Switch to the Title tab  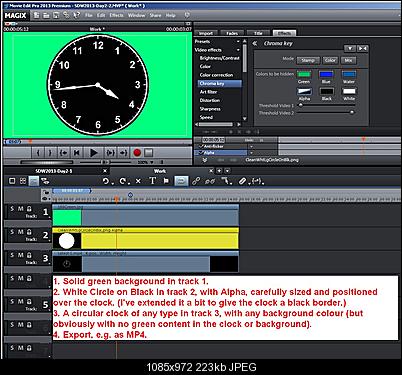(x=258, y=33)
